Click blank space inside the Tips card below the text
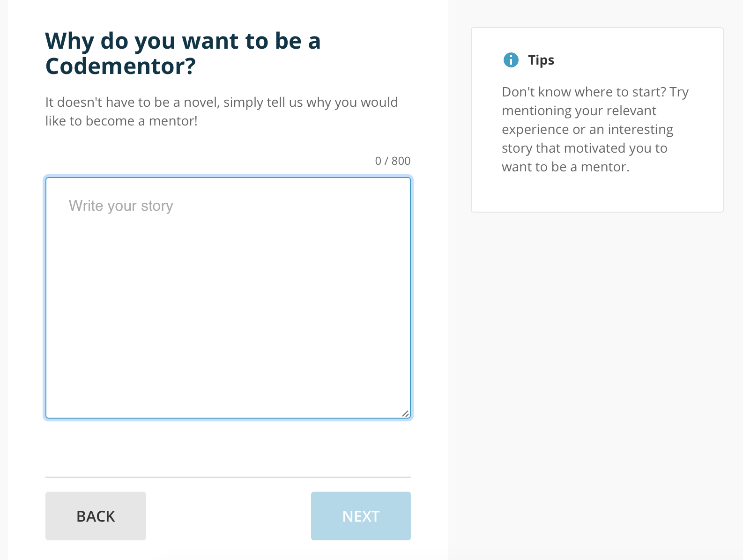This screenshot has width=743, height=560. point(597,193)
